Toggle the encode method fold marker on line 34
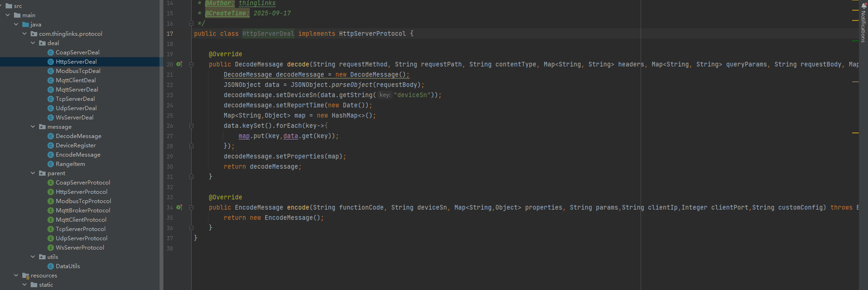This screenshot has width=868, height=290. (x=191, y=208)
